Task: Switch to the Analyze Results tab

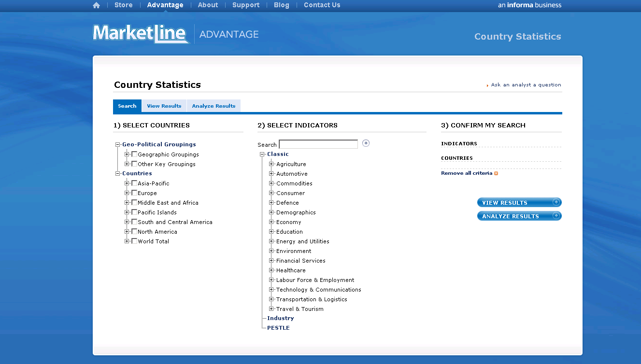Action: [214, 106]
